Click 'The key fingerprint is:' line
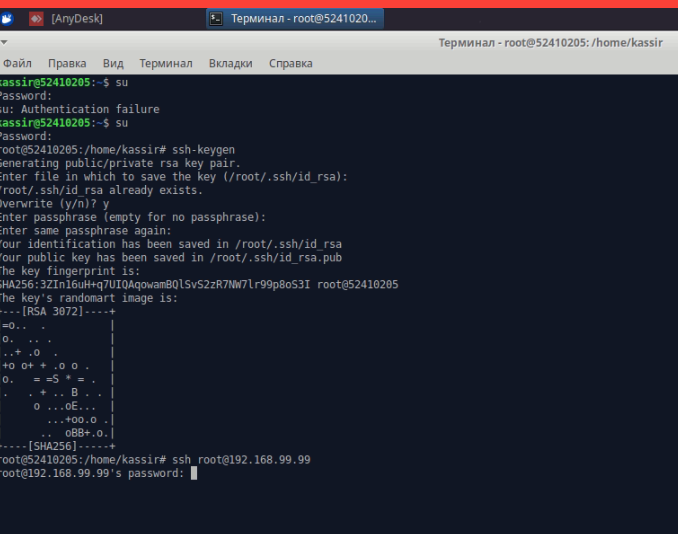678x534 pixels. pyautogui.click(x=70, y=271)
